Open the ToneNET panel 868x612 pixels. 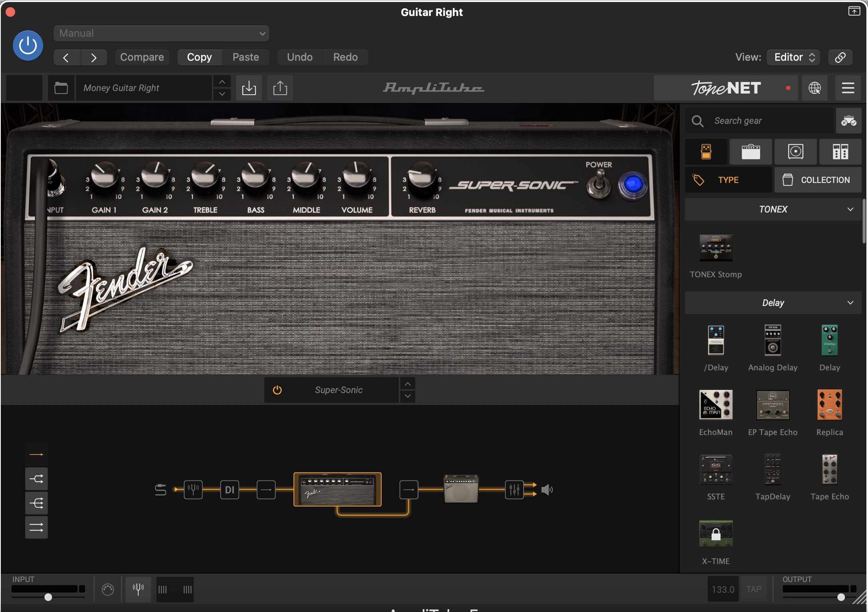pos(726,88)
